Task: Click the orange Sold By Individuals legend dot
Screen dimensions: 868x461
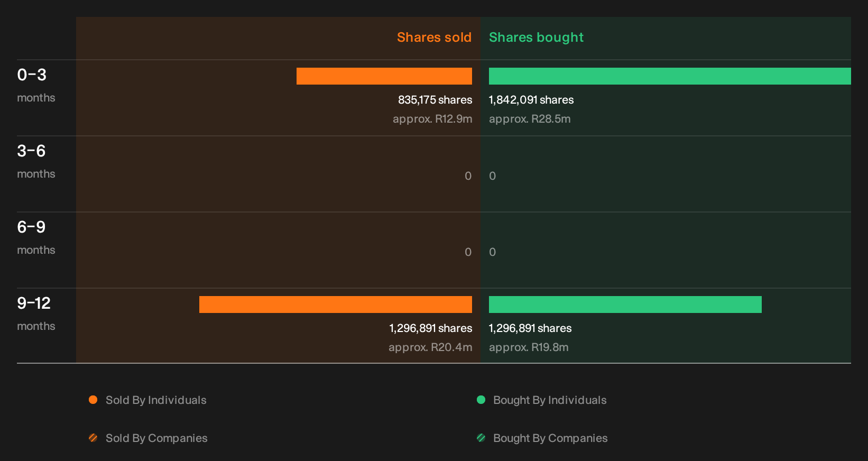Action: click(93, 400)
